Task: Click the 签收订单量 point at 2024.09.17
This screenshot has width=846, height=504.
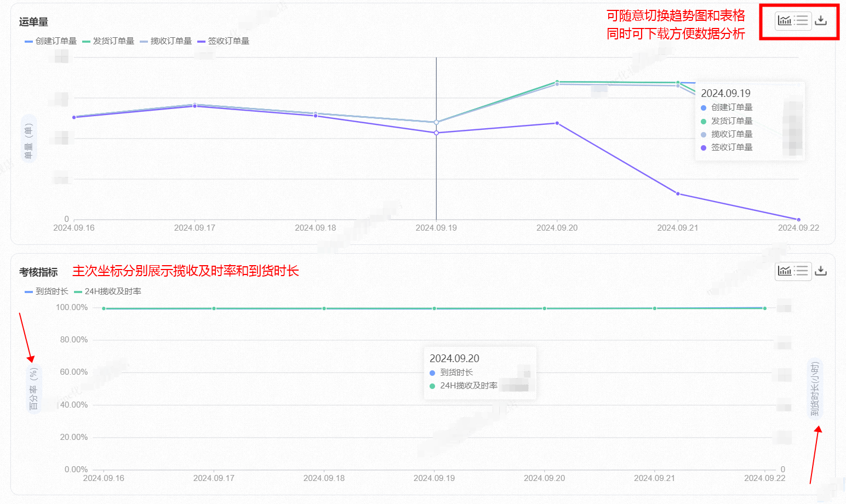Action: pos(195,106)
